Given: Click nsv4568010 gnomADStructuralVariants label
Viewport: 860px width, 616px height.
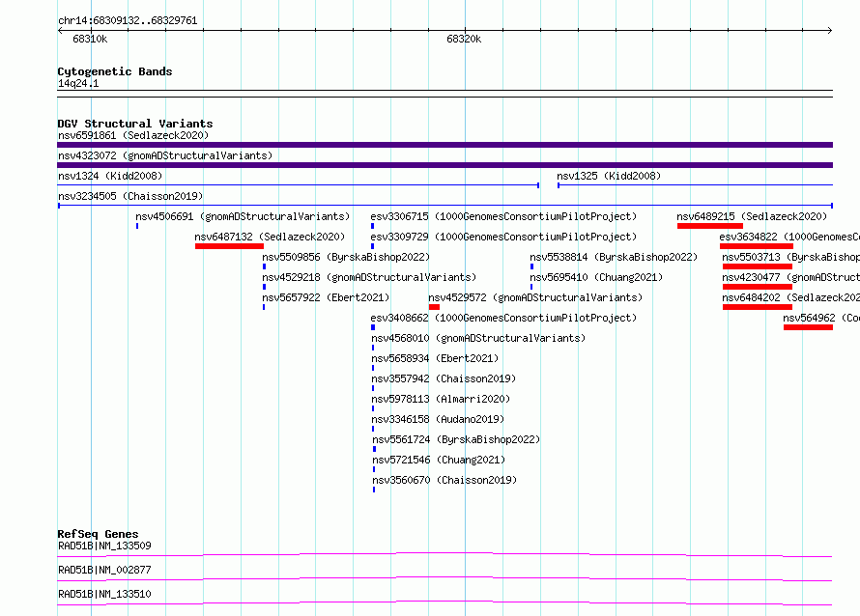Looking at the screenshot, I should coord(478,338).
